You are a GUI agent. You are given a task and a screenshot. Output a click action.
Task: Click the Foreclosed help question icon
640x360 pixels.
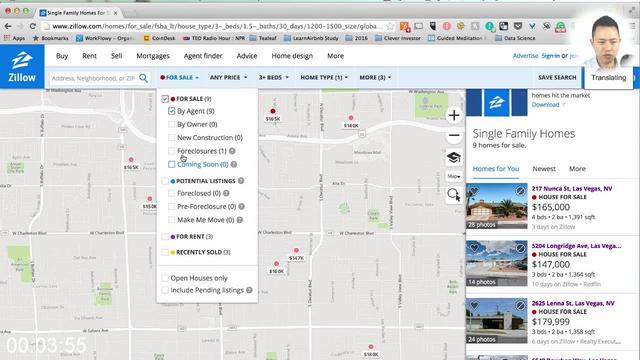point(226,193)
